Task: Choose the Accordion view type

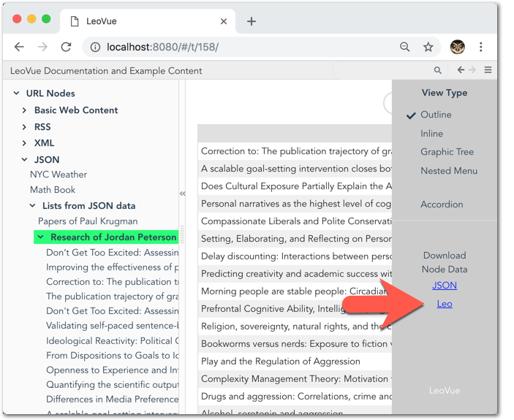Action: [x=442, y=205]
